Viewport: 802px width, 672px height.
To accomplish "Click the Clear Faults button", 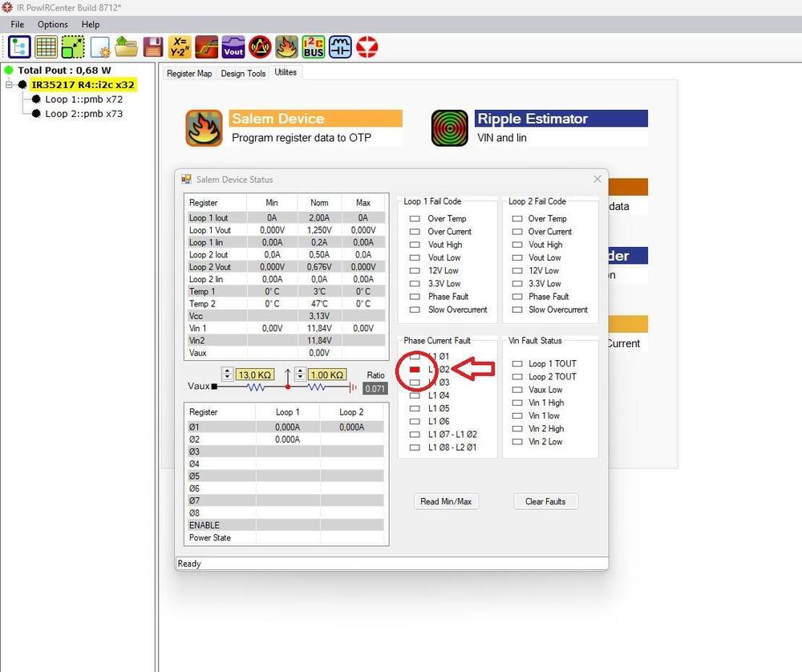I will coord(545,502).
